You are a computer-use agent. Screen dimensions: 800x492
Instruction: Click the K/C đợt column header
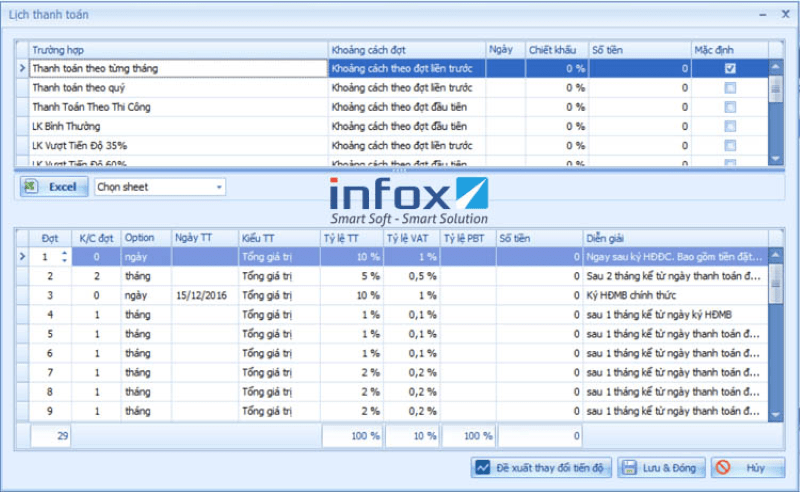click(96, 238)
